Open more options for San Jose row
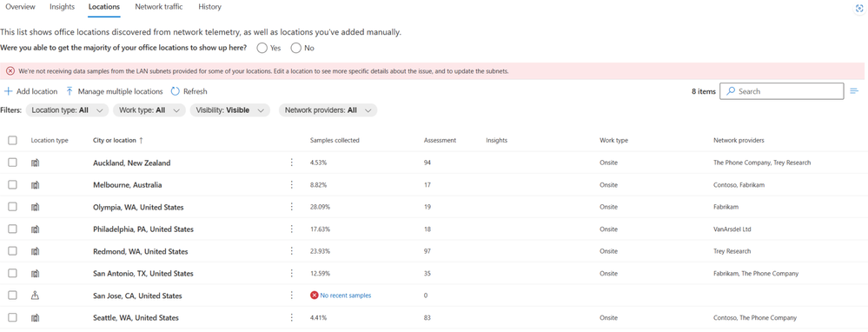Image resolution: width=868 pixels, height=332 pixels. pos(291,295)
